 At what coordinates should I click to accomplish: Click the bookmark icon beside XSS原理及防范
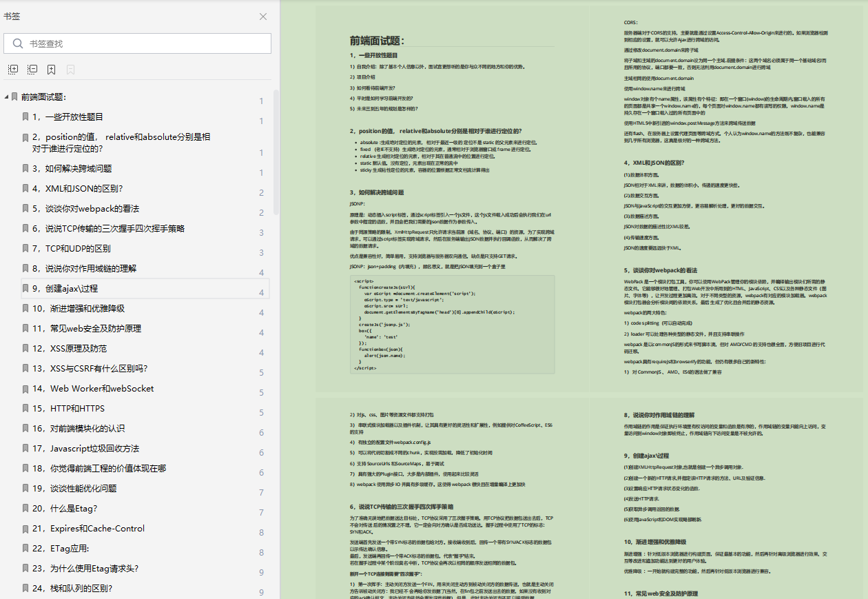point(25,348)
